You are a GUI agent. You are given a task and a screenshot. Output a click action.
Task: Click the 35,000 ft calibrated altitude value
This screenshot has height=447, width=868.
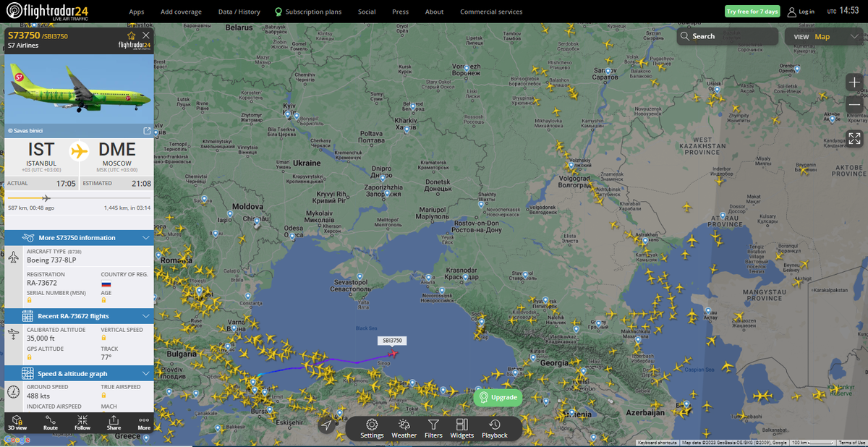(x=41, y=339)
